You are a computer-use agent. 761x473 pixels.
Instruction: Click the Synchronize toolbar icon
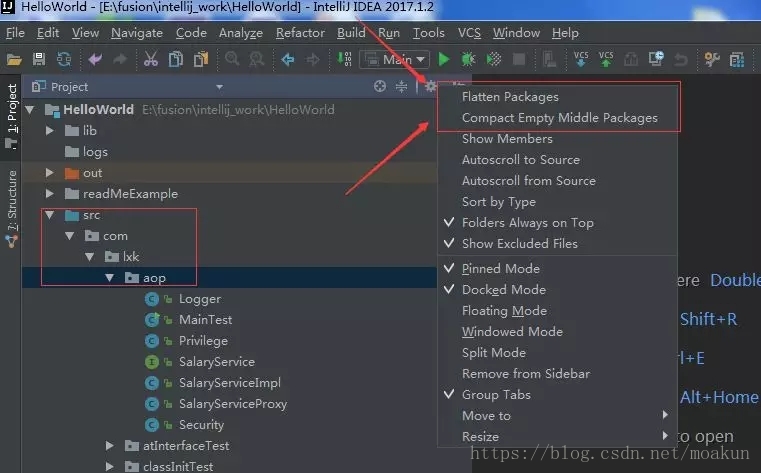coord(64,59)
